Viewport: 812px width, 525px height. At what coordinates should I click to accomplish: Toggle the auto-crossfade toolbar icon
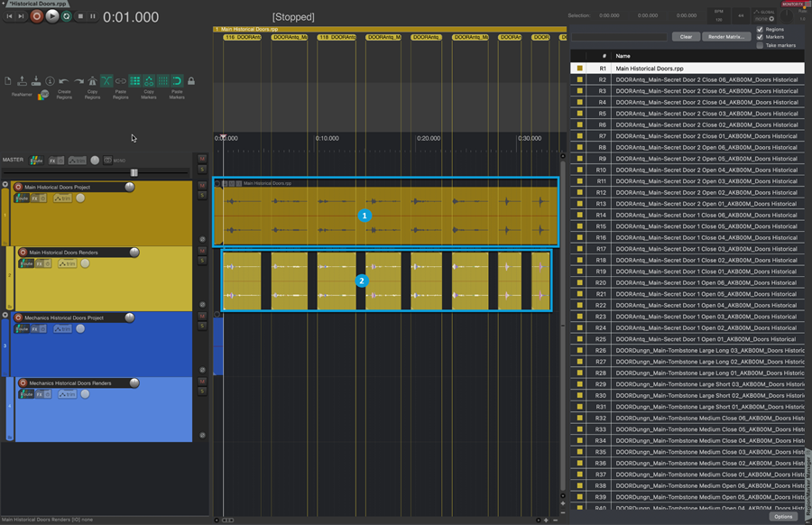pos(106,81)
